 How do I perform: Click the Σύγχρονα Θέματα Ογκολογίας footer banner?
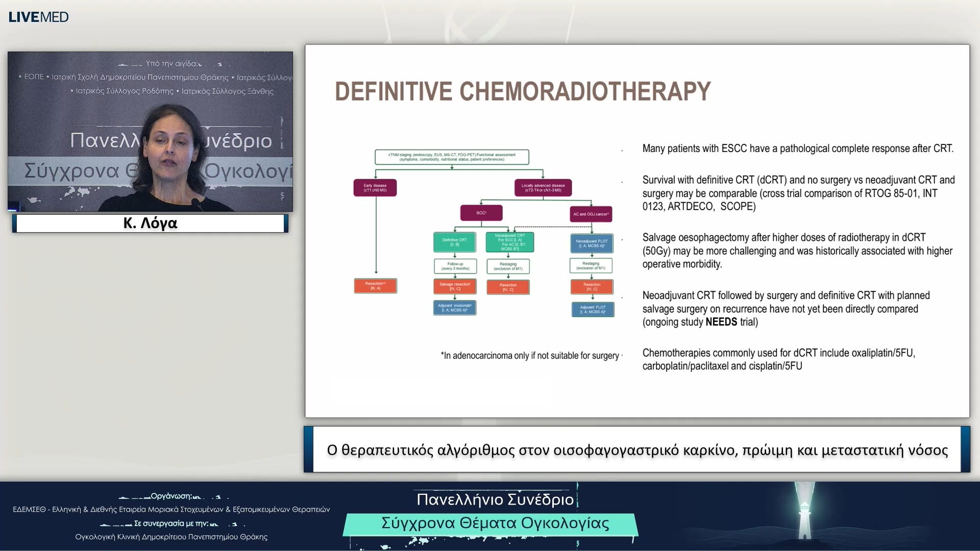495,523
